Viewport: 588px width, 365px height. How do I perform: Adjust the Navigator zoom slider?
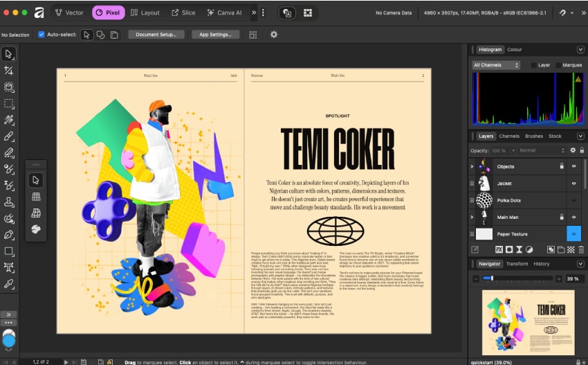point(492,278)
